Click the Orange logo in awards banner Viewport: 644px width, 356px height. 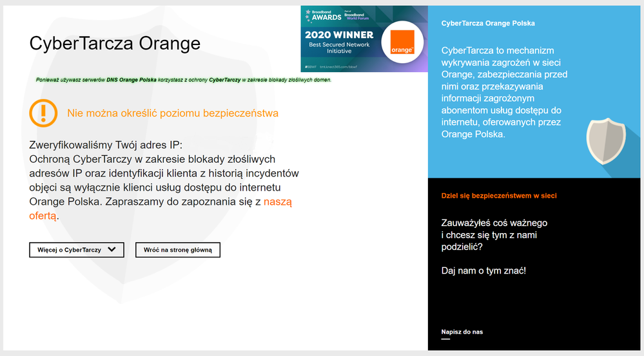coord(402,42)
